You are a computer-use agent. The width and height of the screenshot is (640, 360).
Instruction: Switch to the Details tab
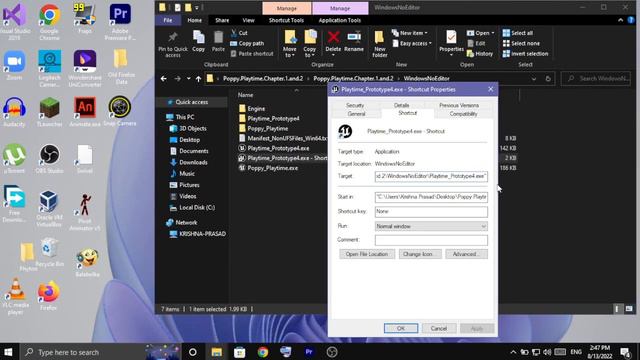click(x=401, y=105)
